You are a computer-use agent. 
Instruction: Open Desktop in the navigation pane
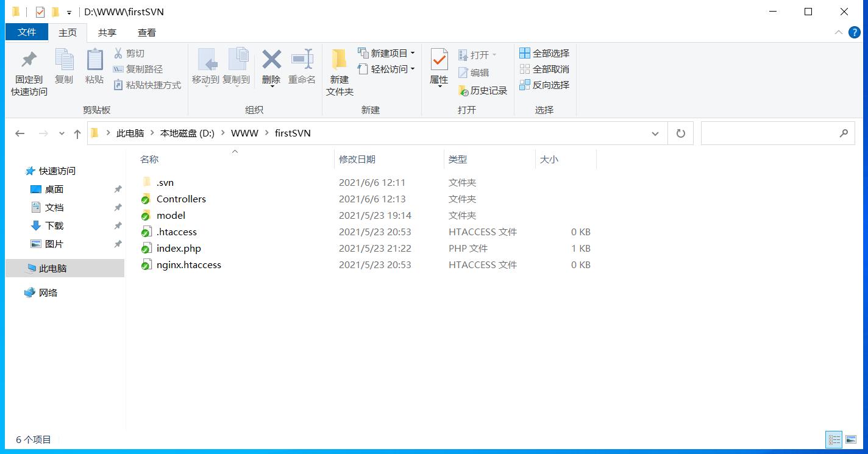54,190
